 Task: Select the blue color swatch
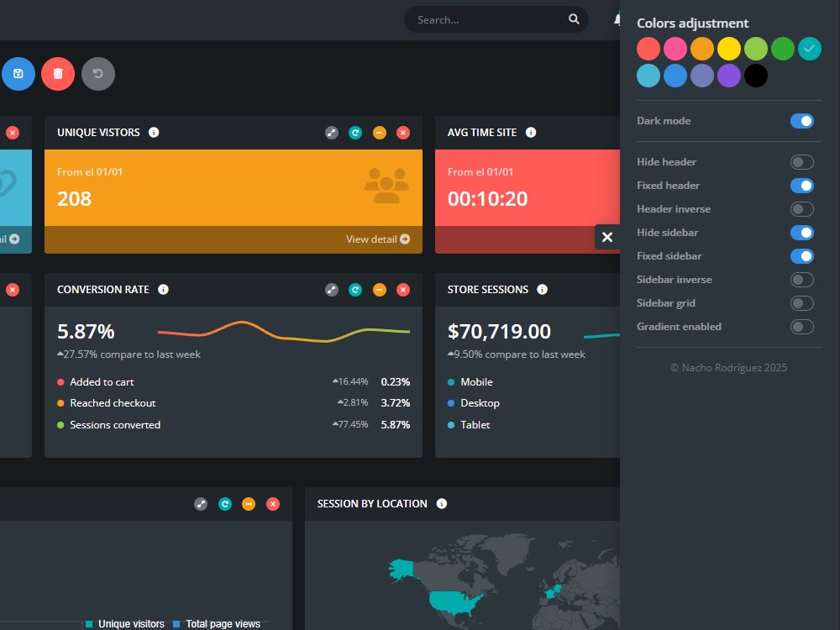[675, 76]
